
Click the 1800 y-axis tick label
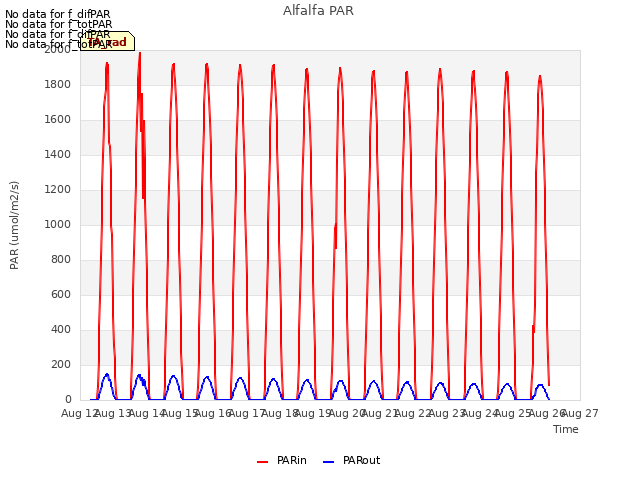[58, 84]
